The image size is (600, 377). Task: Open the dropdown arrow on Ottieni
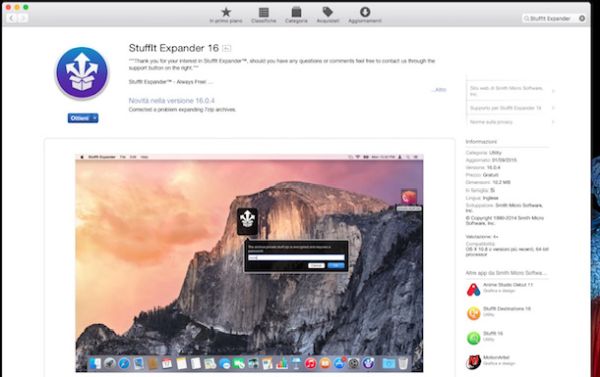click(x=95, y=118)
